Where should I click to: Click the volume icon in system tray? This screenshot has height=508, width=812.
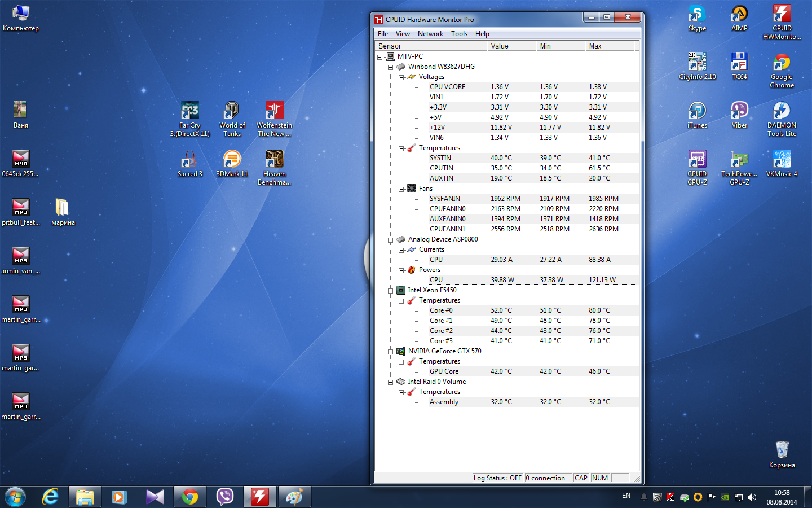(x=752, y=497)
